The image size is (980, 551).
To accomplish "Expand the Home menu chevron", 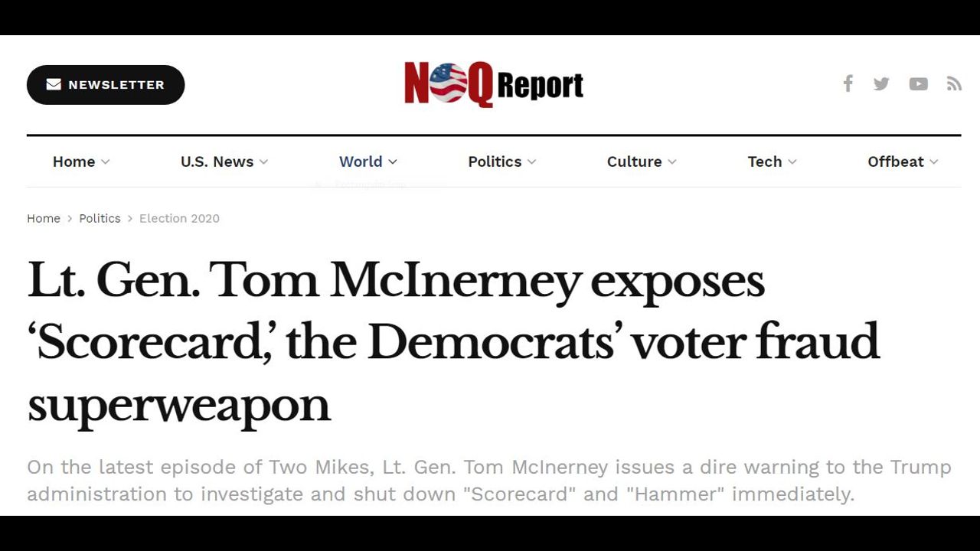I will click(106, 162).
